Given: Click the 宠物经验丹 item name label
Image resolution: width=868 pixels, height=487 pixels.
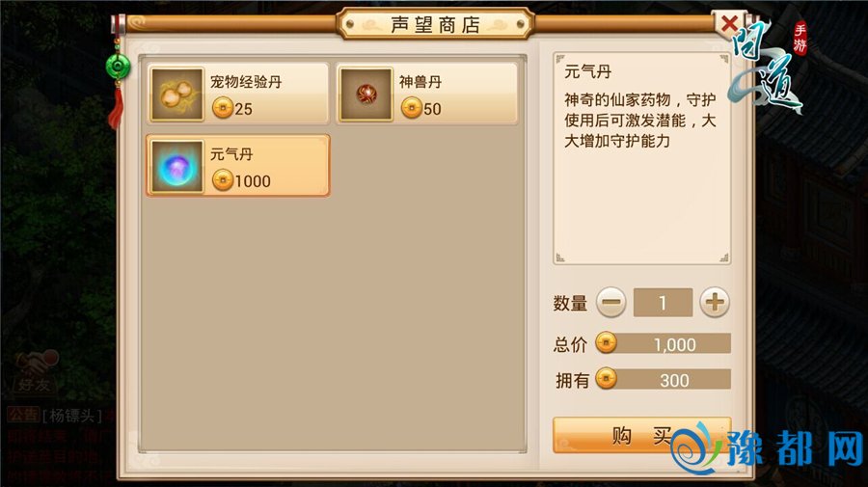Looking at the screenshot, I should (246, 82).
